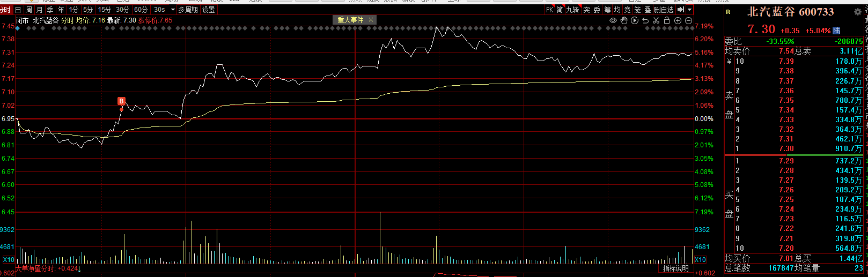Click buy 1 volume 737.2万
The width and height of the screenshot is (868, 277).
tap(849, 161)
